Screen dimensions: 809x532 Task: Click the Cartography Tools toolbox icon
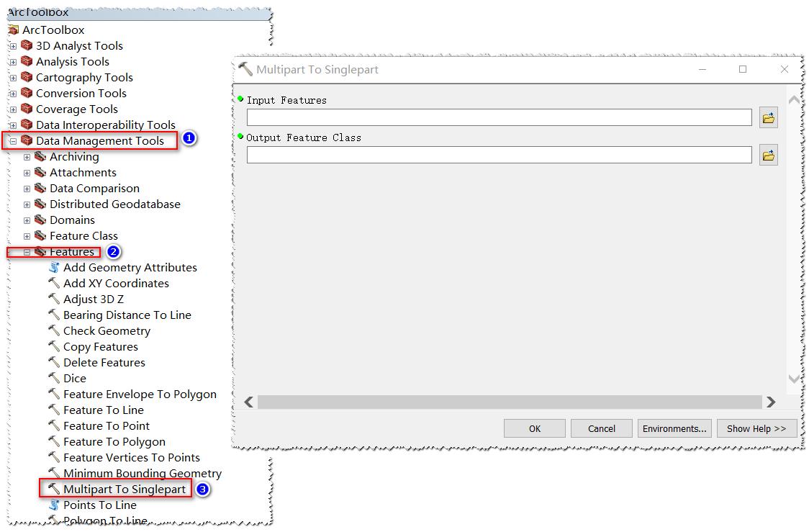27,78
